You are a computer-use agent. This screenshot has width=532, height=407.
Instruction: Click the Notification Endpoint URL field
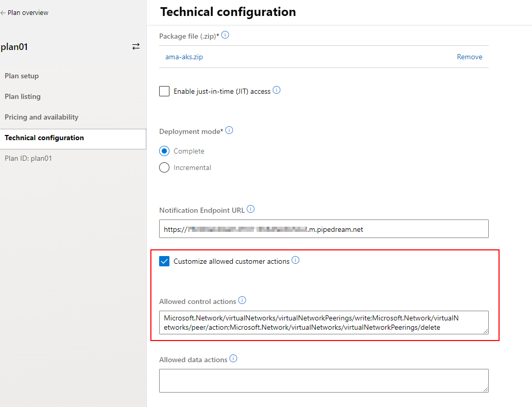click(x=323, y=229)
